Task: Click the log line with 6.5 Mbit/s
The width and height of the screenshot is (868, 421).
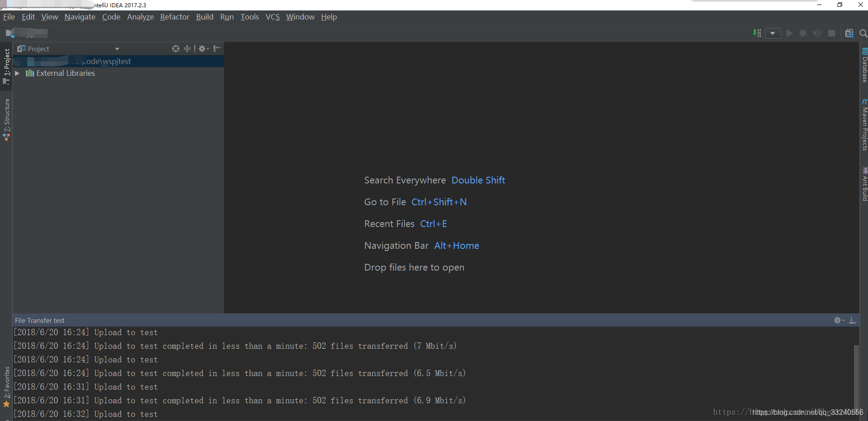Action: pyautogui.click(x=239, y=373)
